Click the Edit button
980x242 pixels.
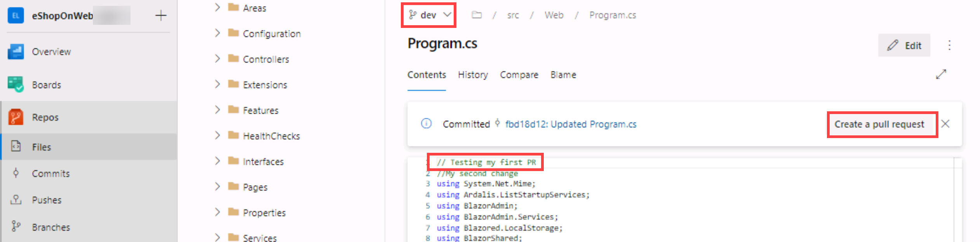point(904,45)
